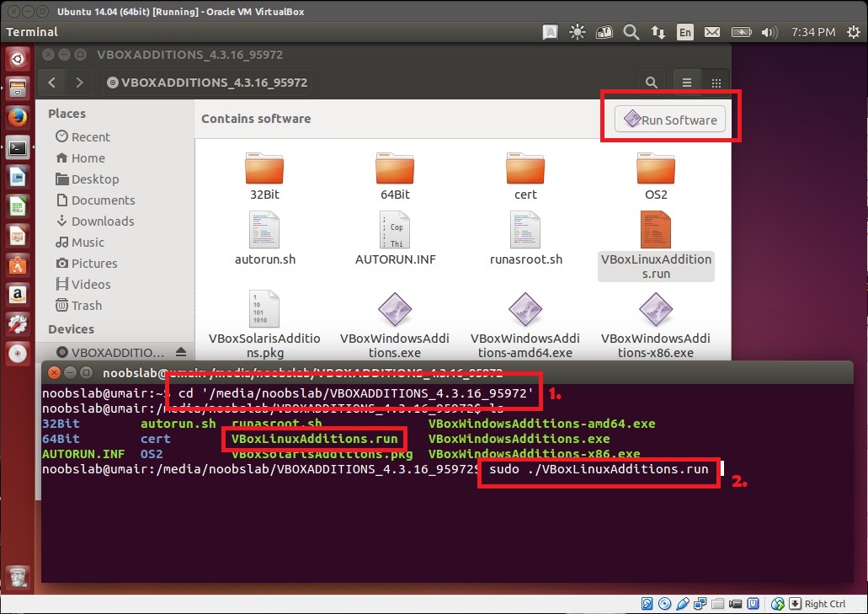Select the OS2 folder
The image size is (868, 614).
(x=656, y=177)
